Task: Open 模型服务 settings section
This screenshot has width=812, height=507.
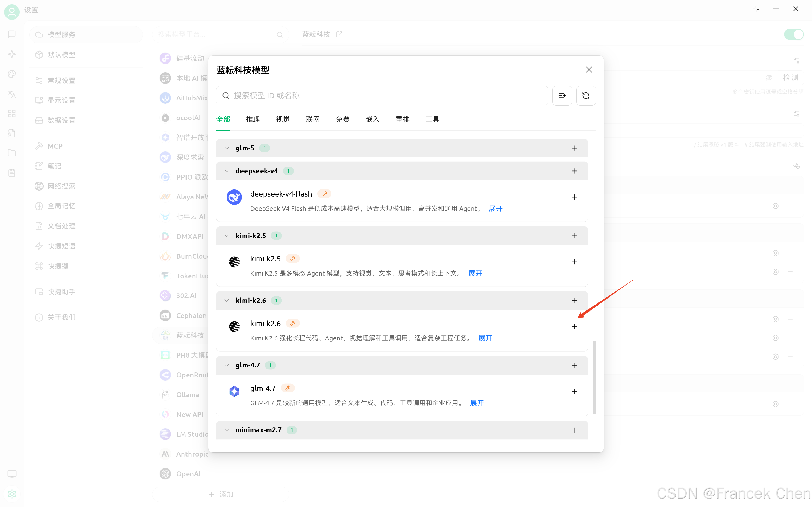Action: [x=86, y=35]
